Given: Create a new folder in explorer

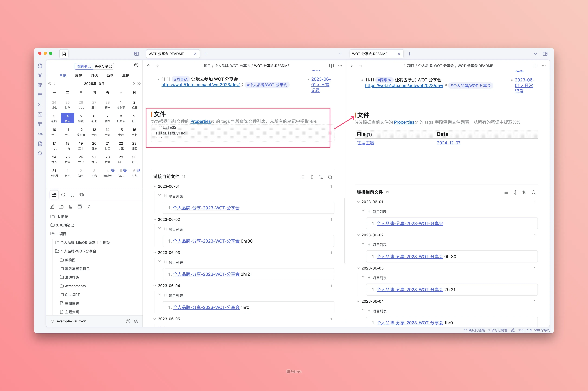Looking at the screenshot, I should click(61, 207).
